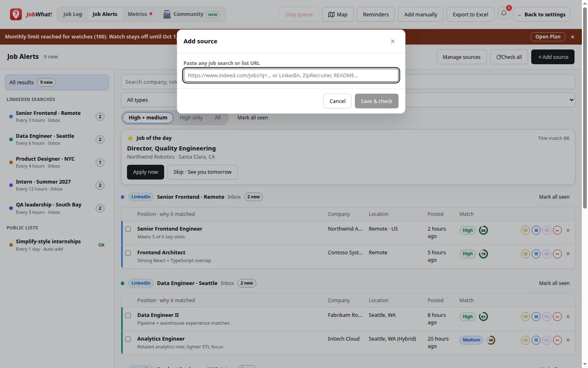Click the purple eye icon for Frontend Architect
The width and height of the screenshot is (588, 368).
(x=547, y=254)
